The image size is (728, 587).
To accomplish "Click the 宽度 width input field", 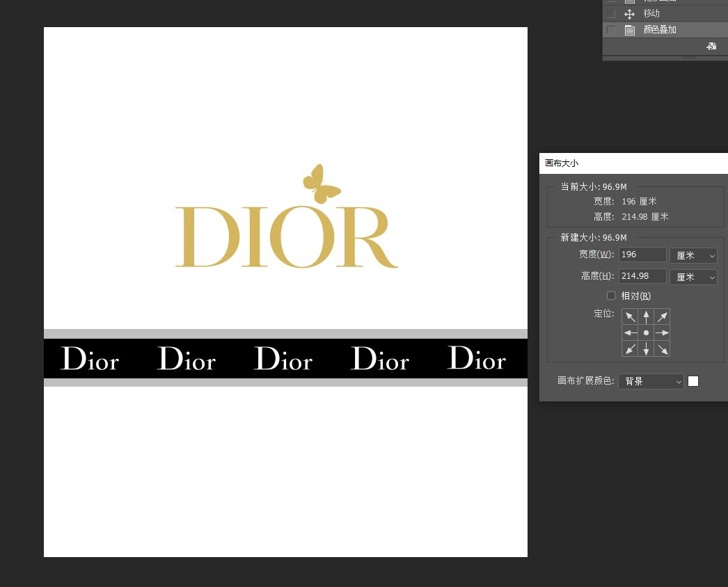I will (642, 255).
